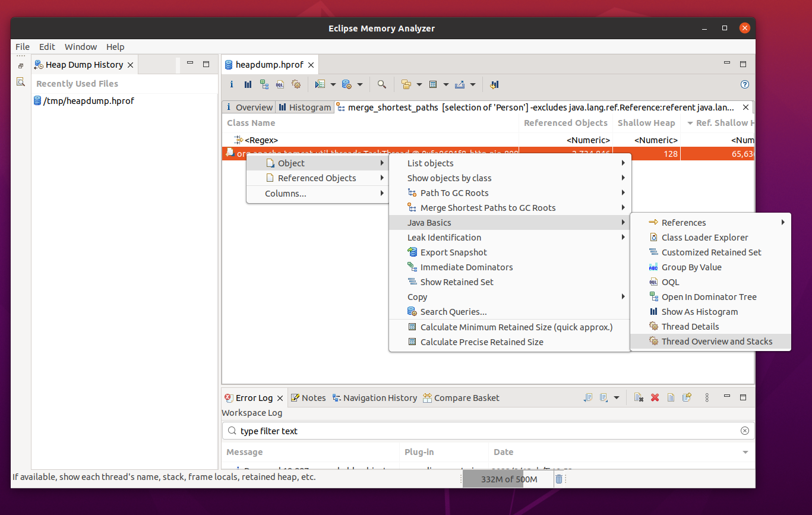Image resolution: width=812 pixels, height=515 pixels.
Task: Click the Open Query Browser icon
Action: point(347,84)
